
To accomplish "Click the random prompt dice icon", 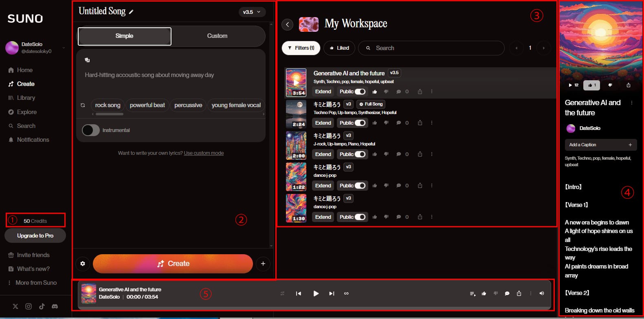I will point(87,60).
